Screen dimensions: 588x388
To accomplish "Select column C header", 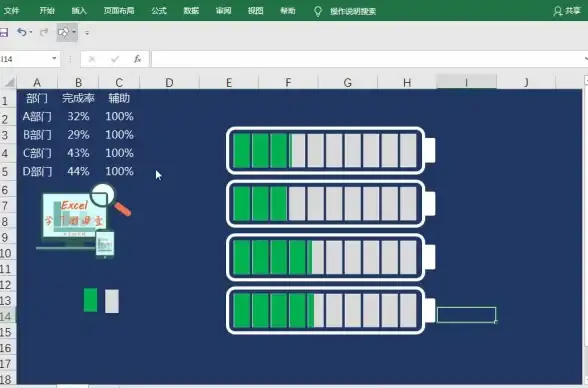I will point(119,82).
